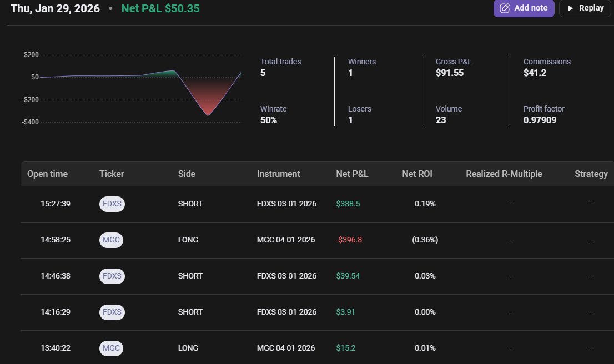Select the 14:58:25 open time cell
The height and width of the screenshot is (364, 614).
coord(56,240)
